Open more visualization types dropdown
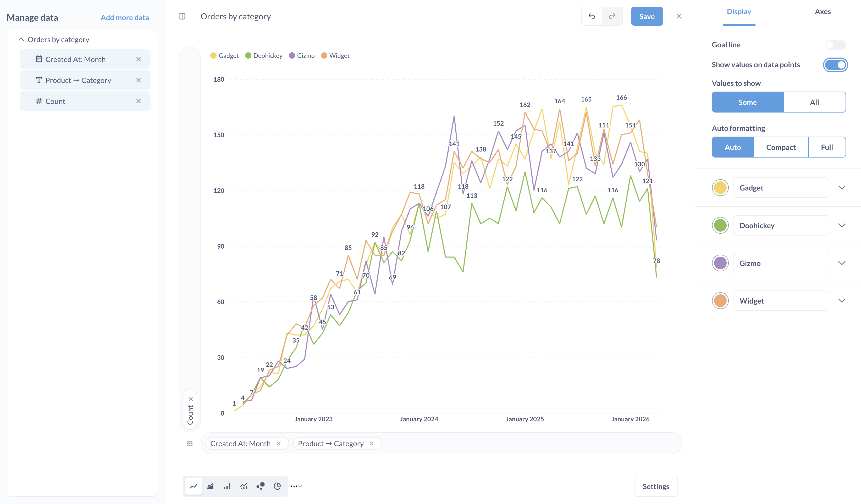Viewport: 861px width, 504px height. point(296,486)
